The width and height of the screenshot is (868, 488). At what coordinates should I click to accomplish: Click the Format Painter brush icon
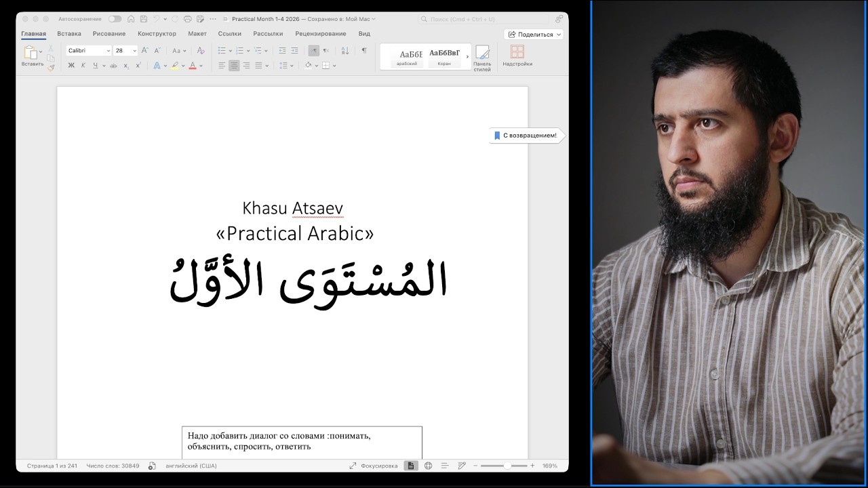(x=51, y=68)
